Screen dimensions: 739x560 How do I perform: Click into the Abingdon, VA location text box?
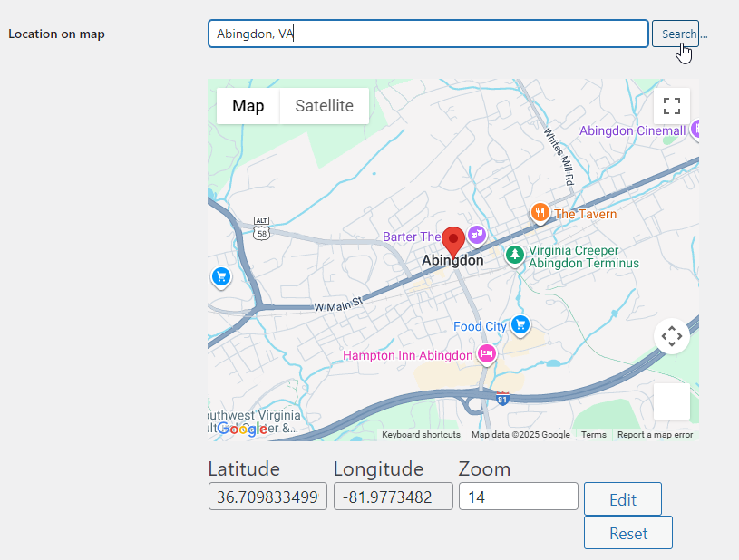[428, 34]
